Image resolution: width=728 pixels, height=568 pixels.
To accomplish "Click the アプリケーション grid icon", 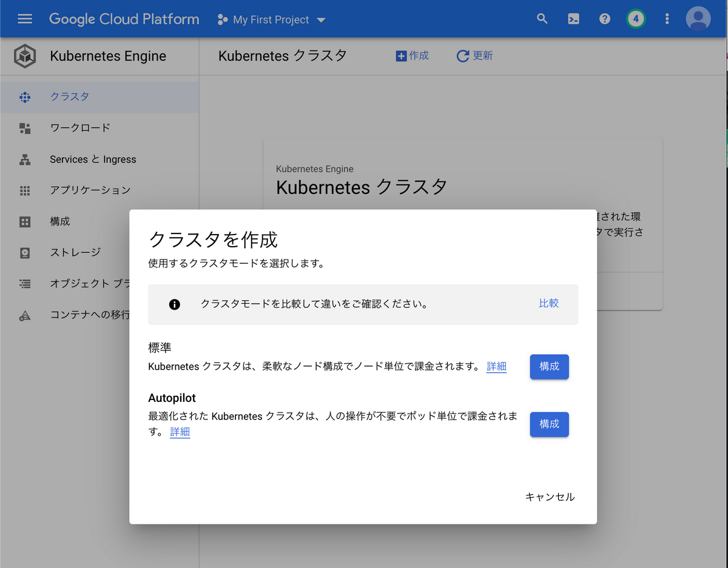I will click(x=25, y=190).
